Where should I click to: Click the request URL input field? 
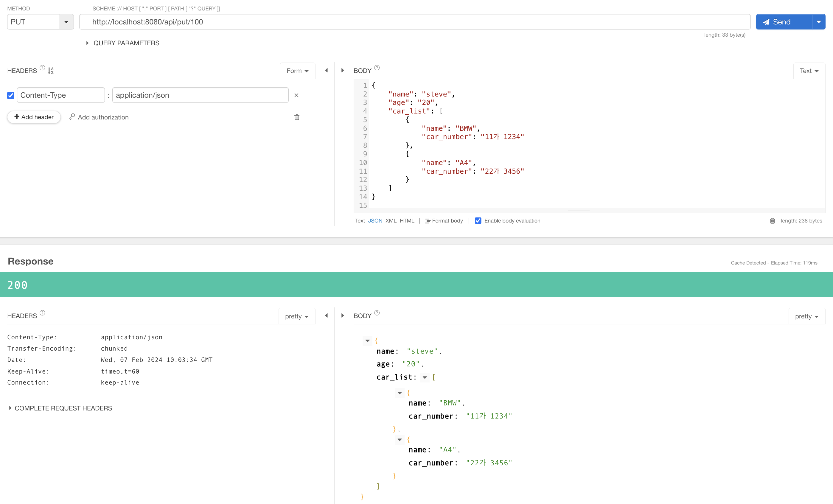414,22
